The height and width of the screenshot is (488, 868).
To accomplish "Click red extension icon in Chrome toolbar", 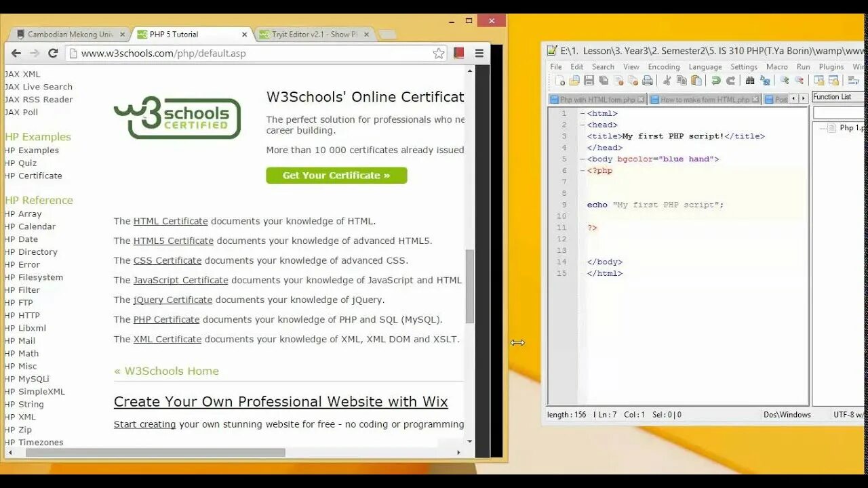I will click(459, 53).
